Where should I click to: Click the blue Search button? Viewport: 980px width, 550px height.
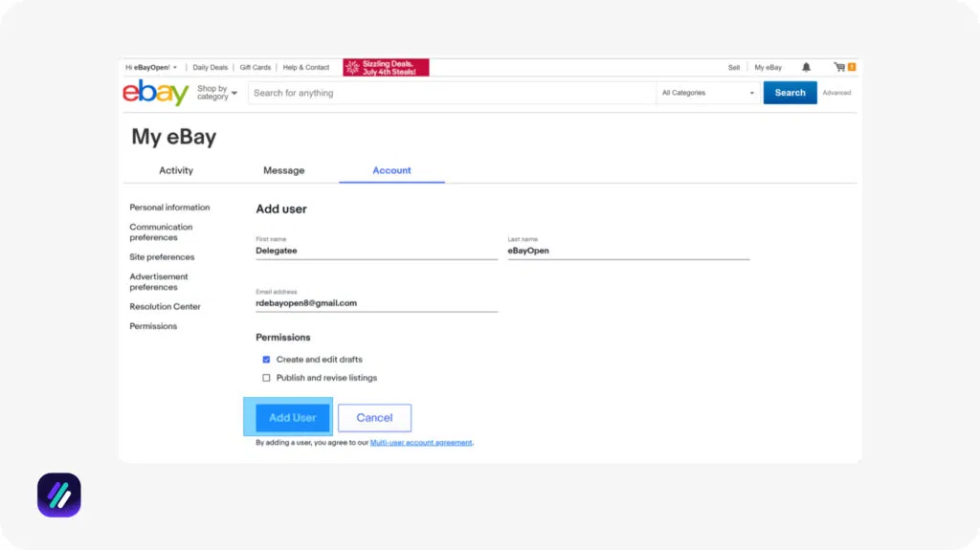click(790, 93)
